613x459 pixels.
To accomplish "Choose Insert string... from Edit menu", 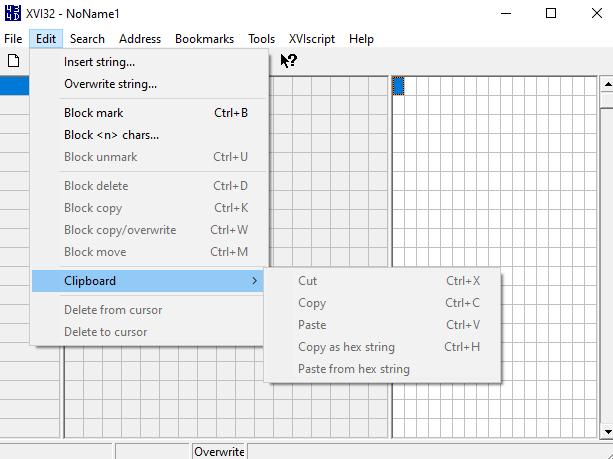I will point(99,62).
